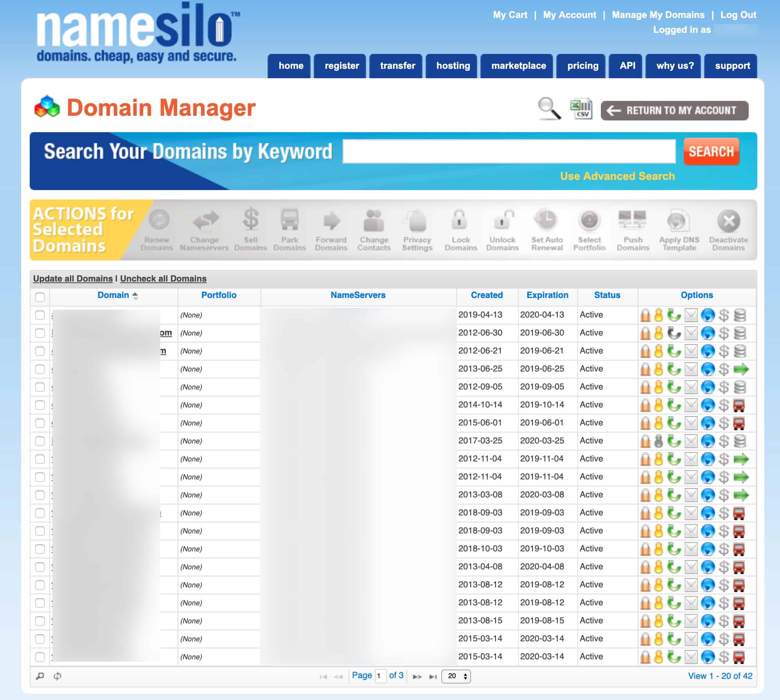Open the My Cart link
The image size is (780, 700).
pyautogui.click(x=510, y=15)
